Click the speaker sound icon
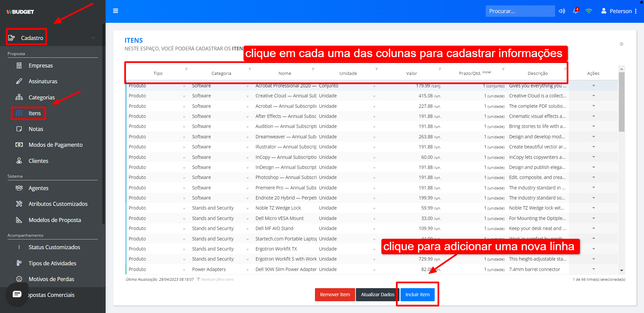Image resolution: width=644 pixels, height=313 pixels. [x=562, y=11]
